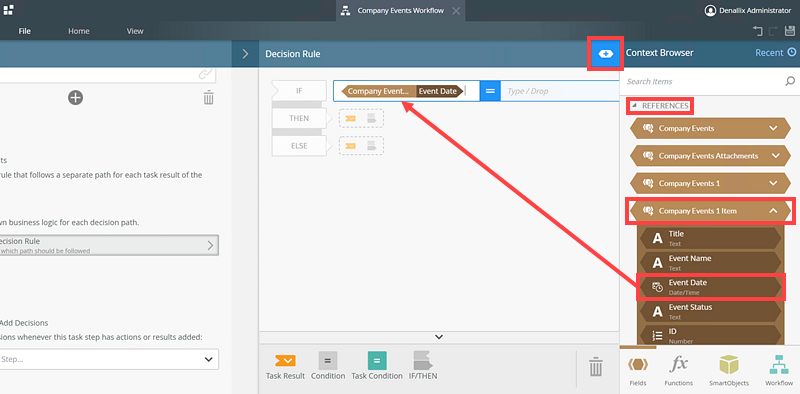Click the trash icon in left panel
The image size is (800, 394).
(x=209, y=97)
